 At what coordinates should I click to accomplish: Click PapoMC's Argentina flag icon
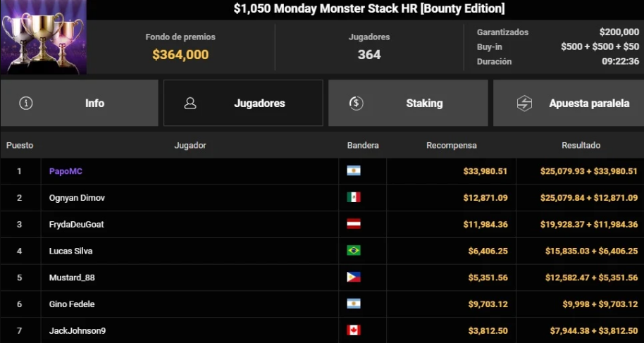pyautogui.click(x=354, y=171)
